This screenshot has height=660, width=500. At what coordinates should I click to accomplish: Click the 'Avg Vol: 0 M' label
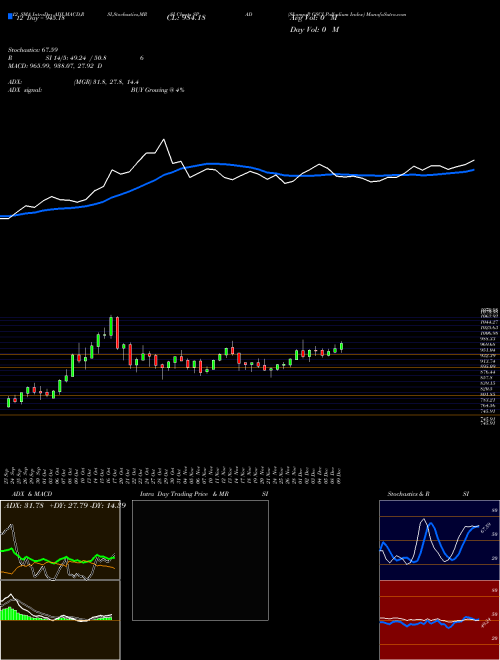[313, 19]
